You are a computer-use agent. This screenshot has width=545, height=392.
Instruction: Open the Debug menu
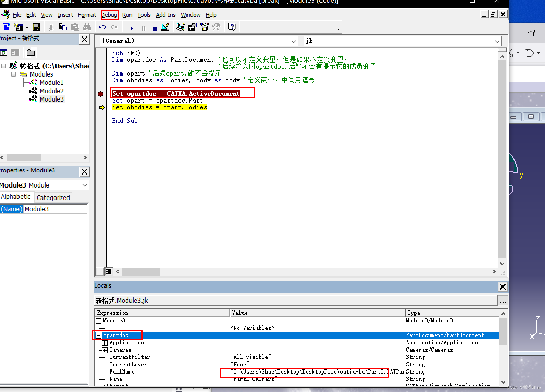109,14
